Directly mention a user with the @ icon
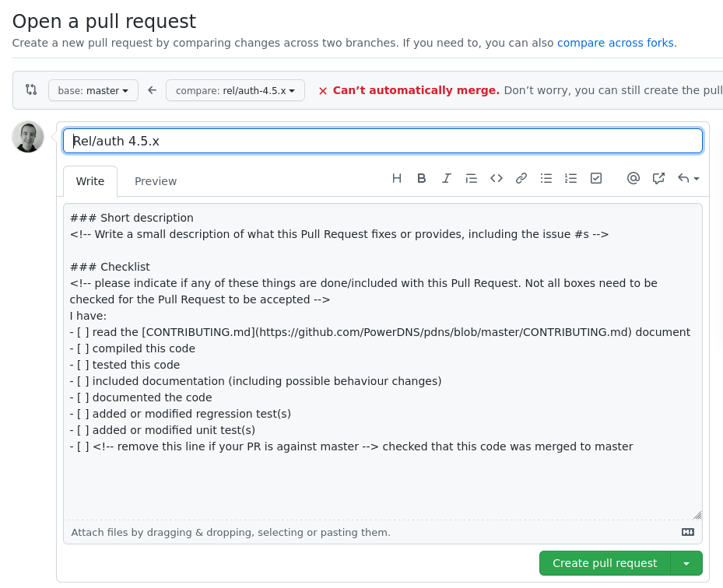 click(x=634, y=178)
